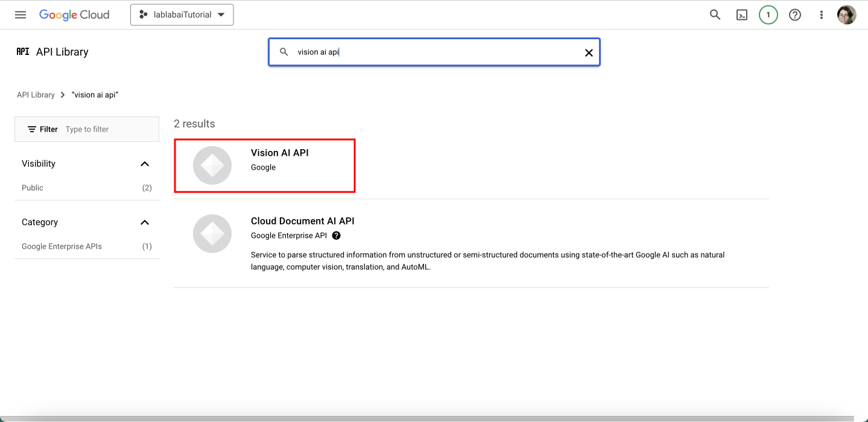Click the top bar search magnifier icon
Image resolution: width=868 pixels, height=422 pixels.
point(715,15)
